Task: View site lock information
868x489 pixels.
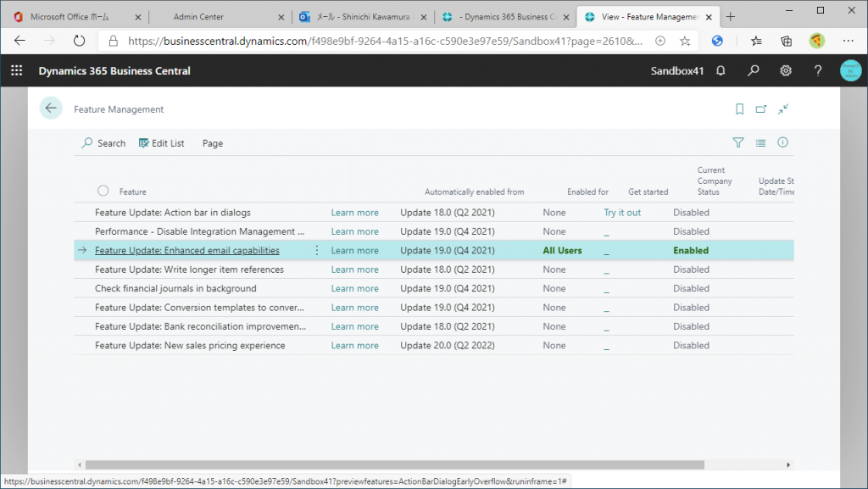Action: point(114,41)
